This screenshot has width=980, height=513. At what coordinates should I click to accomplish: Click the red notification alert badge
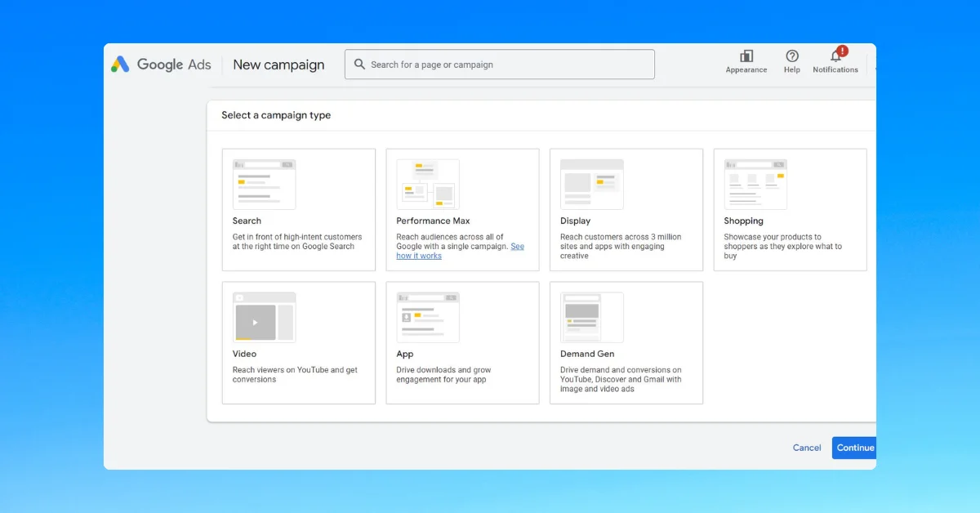[x=842, y=51]
